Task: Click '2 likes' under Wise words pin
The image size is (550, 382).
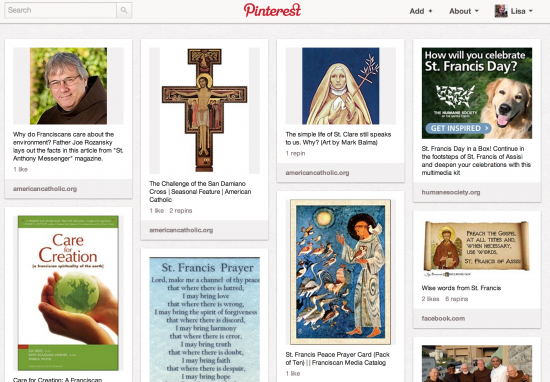Action: [x=430, y=299]
